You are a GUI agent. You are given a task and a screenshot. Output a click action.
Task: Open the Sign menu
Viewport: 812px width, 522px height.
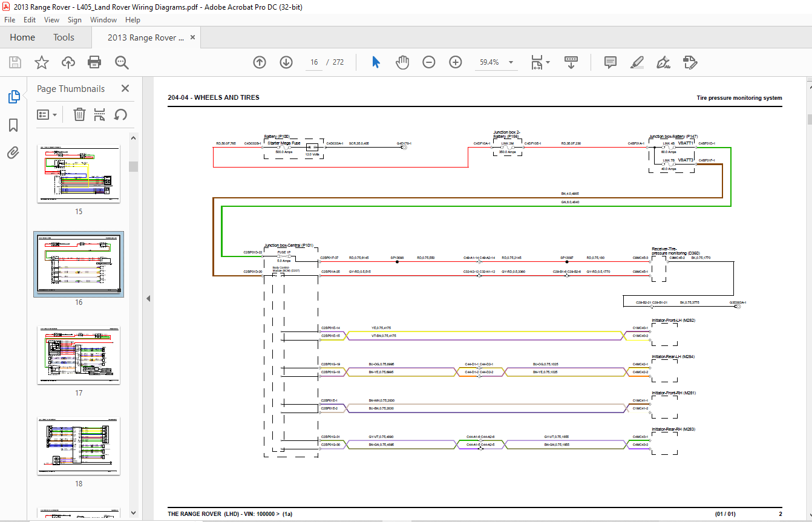pos(74,20)
